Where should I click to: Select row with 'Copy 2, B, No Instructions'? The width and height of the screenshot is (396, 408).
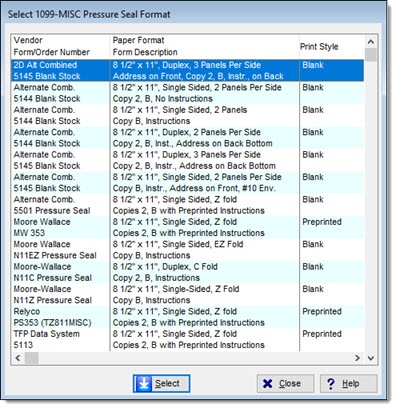click(x=188, y=93)
